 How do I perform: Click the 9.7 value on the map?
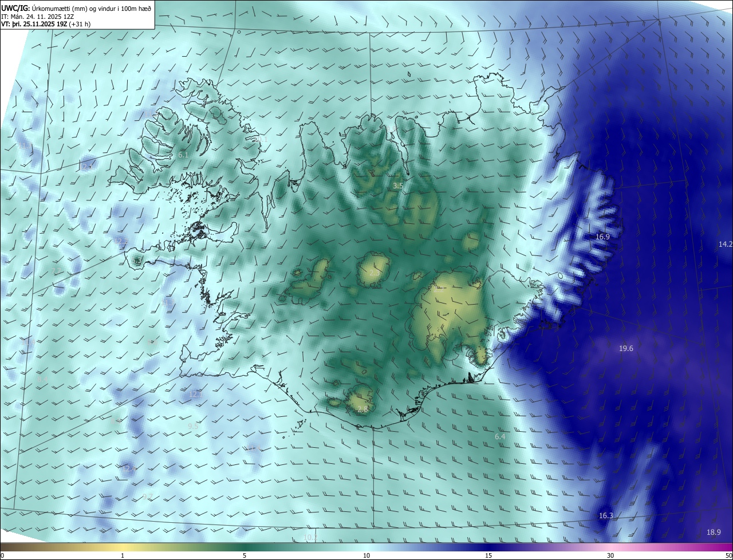click(148, 496)
